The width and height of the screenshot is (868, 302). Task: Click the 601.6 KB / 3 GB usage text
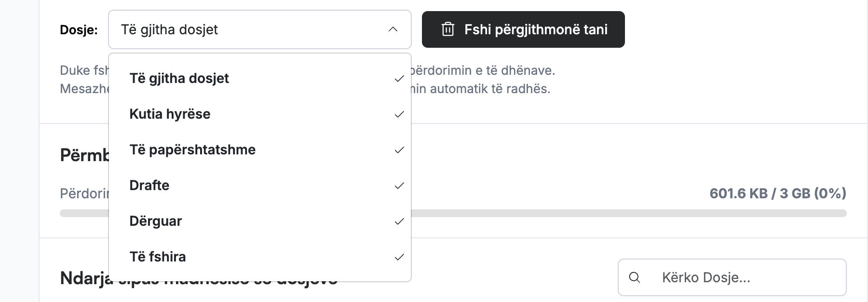click(778, 193)
